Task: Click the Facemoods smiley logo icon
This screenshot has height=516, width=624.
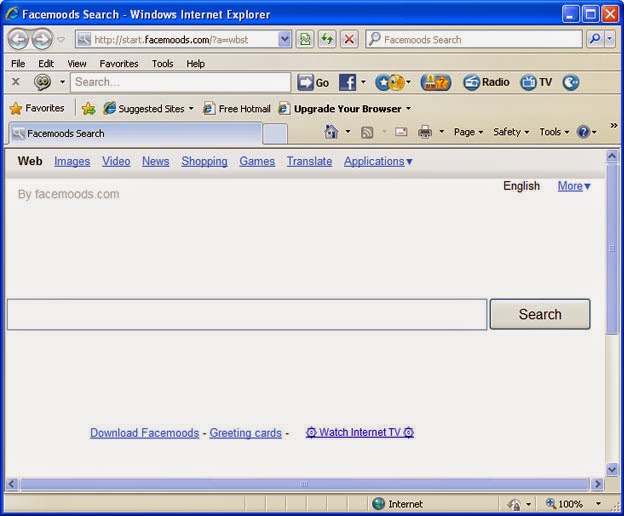Action: [x=42, y=82]
